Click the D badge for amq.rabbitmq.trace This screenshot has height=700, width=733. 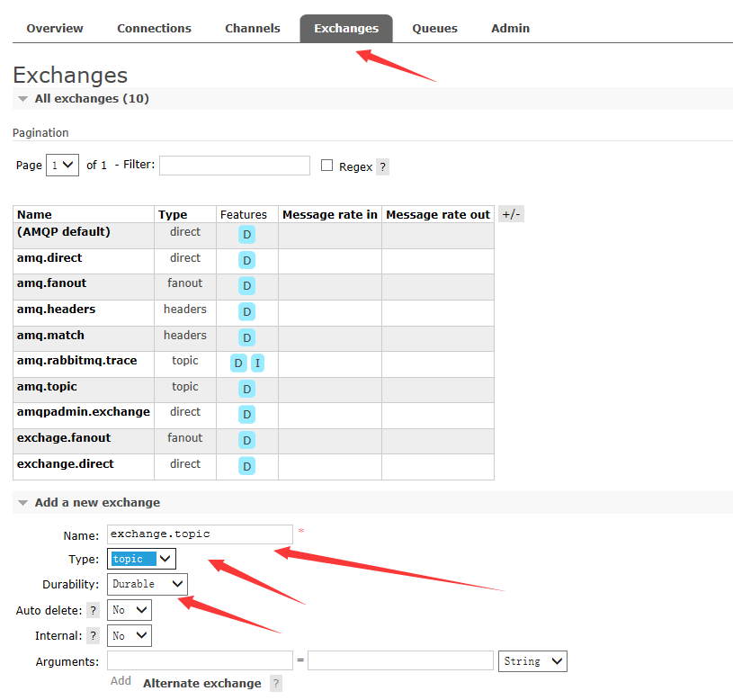pos(238,363)
